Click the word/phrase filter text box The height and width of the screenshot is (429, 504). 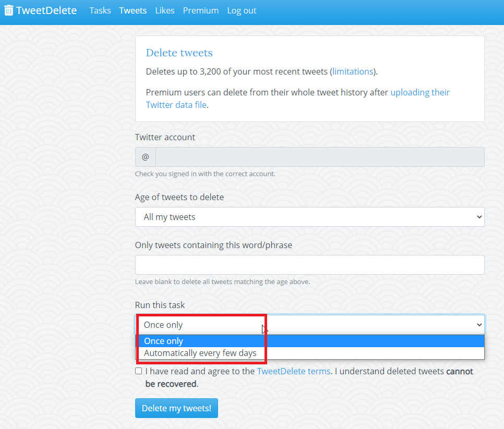(309, 265)
